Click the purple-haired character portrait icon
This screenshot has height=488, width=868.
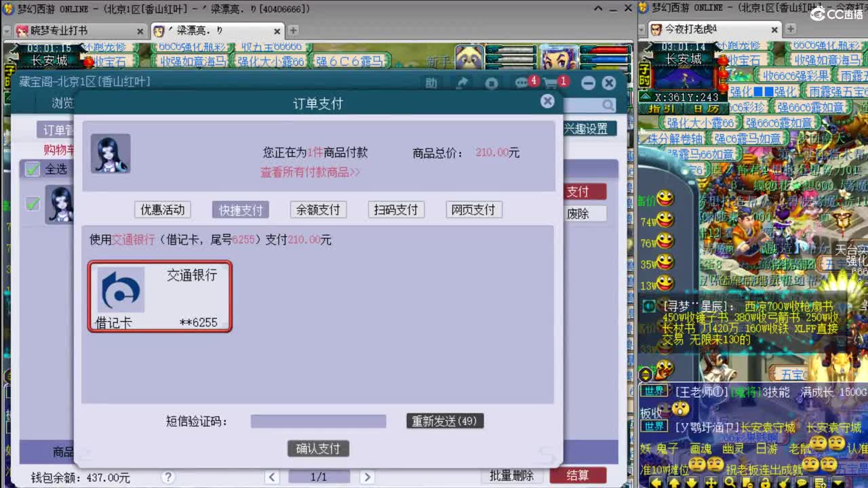pyautogui.click(x=559, y=59)
